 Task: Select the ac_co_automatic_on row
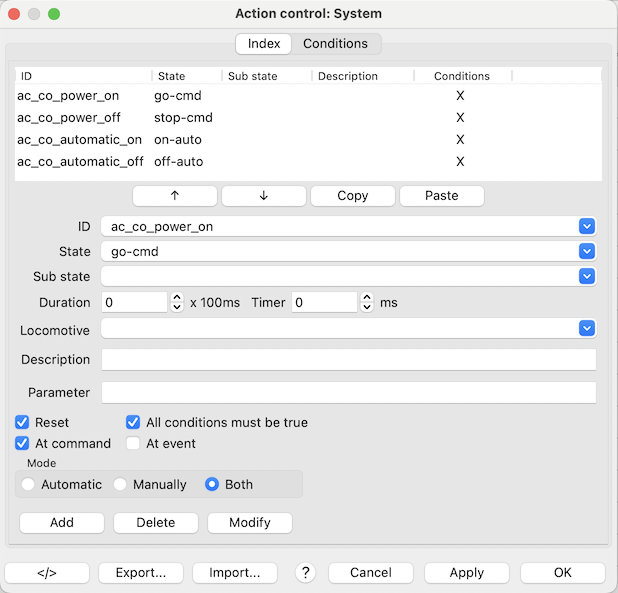click(x=80, y=139)
